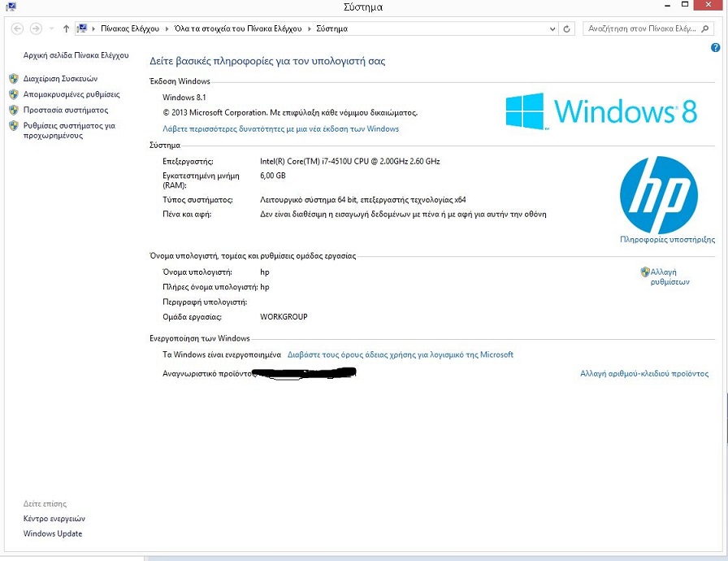Read Microsoft license terms link
This screenshot has height=561, width=728.
point(401,354)
